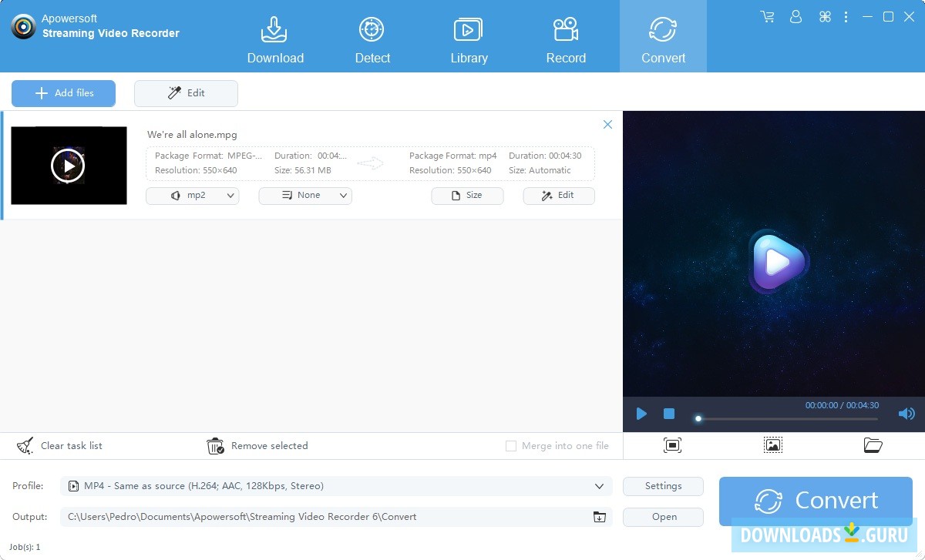Image resolution: width=925 pixels, height=560 pixels.
Task: Click the trash icon beside Remove selected
Action: [x=216, y=446]
